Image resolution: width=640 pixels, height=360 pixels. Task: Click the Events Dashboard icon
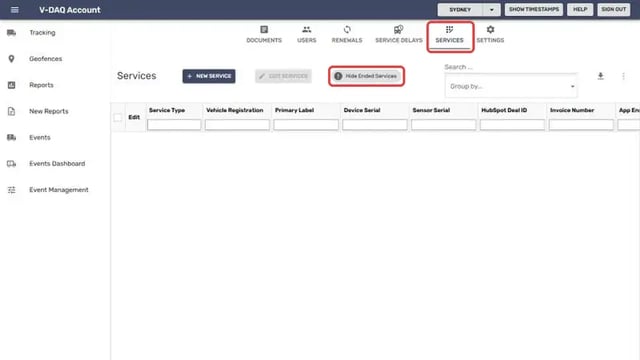[11, 164]
